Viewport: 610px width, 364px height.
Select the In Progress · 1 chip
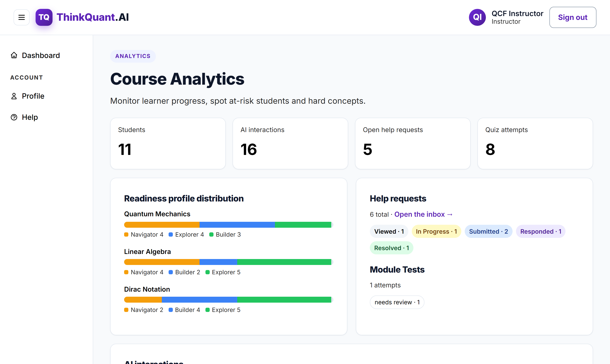(436, 231)
